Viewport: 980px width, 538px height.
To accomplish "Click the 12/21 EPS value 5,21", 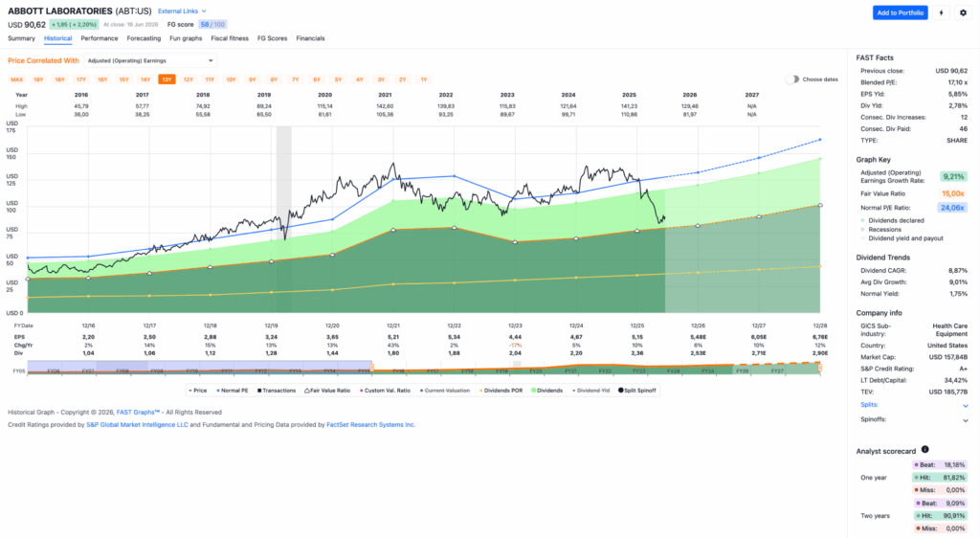I will 393,337.
